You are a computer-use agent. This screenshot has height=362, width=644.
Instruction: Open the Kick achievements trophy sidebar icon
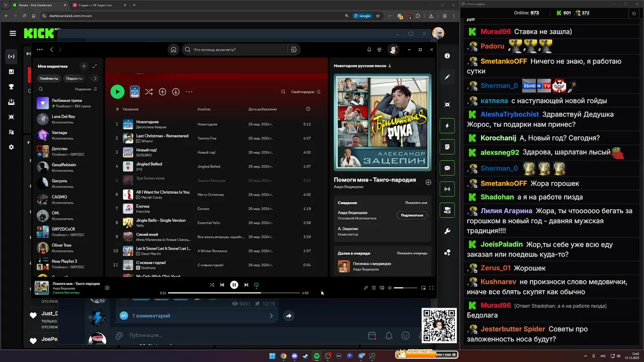(11, 86)
